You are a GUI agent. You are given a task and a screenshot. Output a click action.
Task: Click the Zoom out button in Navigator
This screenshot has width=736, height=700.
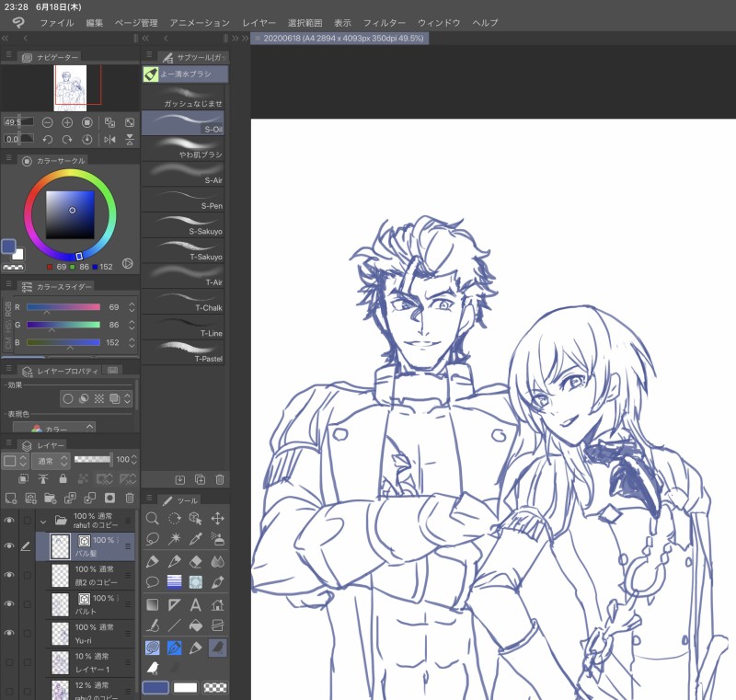pyautogui.click(x=47, y=122)
